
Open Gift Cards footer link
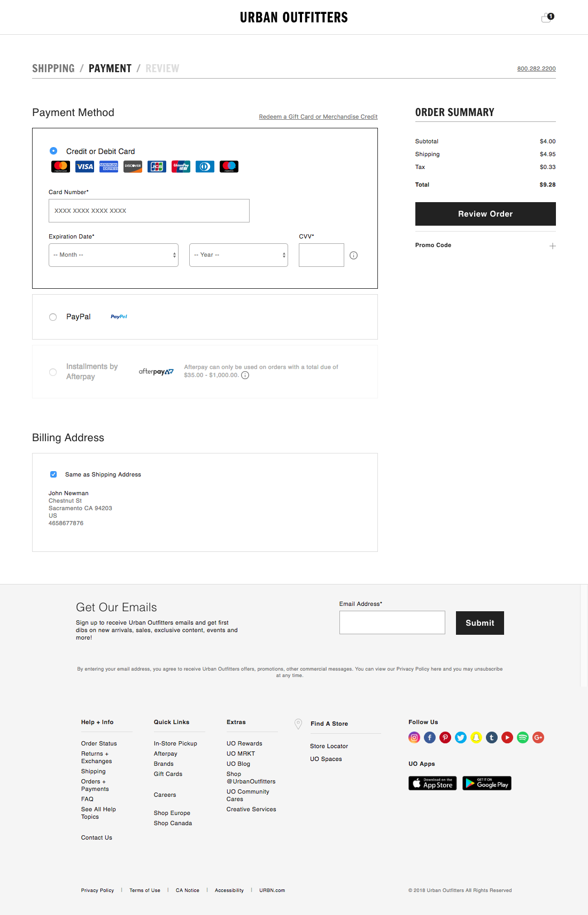[x=168, y=774]
